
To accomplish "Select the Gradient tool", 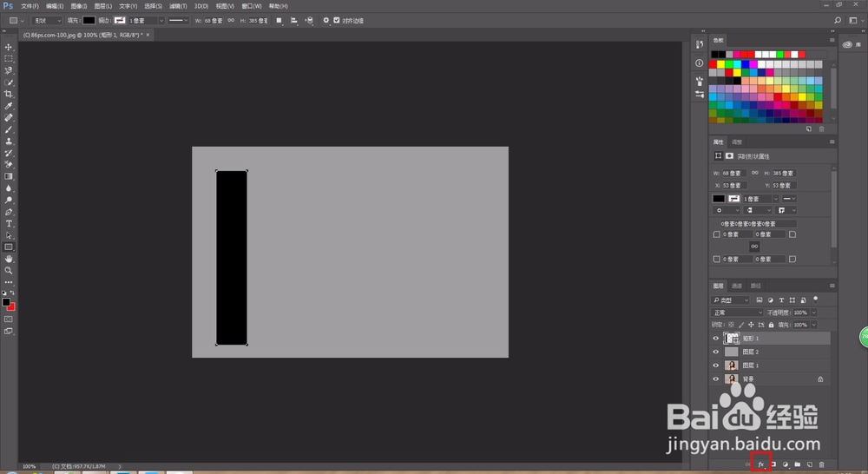I will point(9,176).
